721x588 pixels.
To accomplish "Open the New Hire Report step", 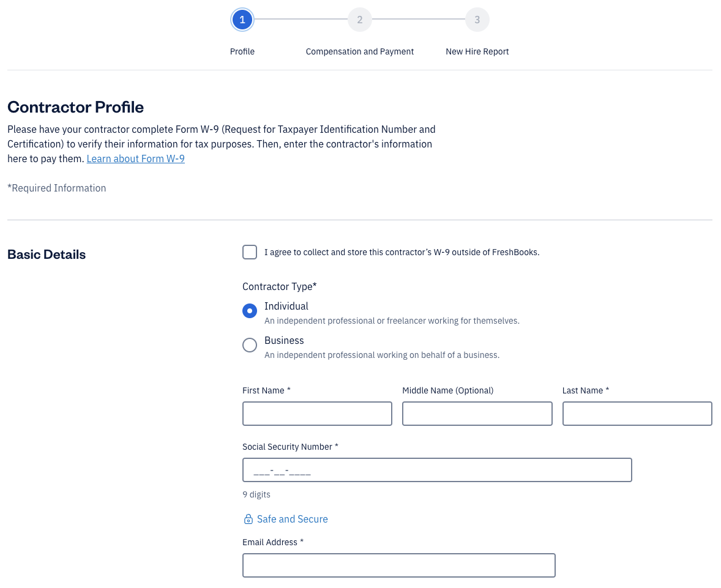I will [477, 51].
